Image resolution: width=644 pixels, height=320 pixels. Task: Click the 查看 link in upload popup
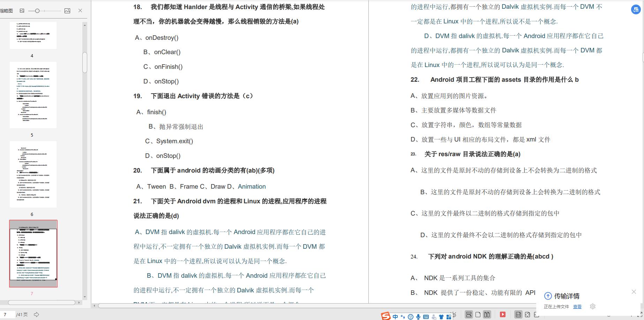pos(577,306)
